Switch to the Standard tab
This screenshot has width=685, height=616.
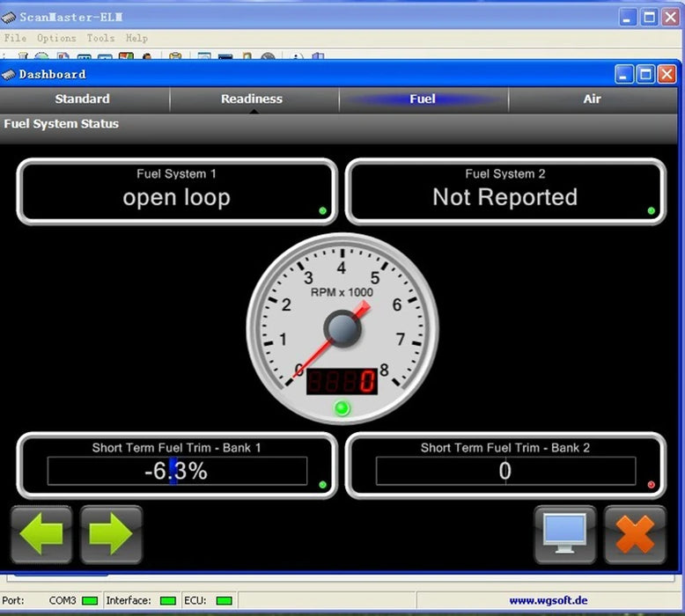click(x=83, y=99)
